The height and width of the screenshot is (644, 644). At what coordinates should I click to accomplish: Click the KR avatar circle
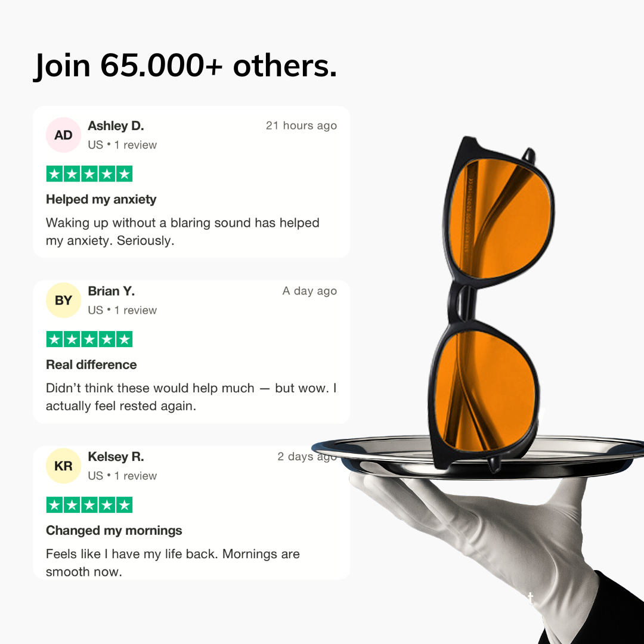click(63, 466)
